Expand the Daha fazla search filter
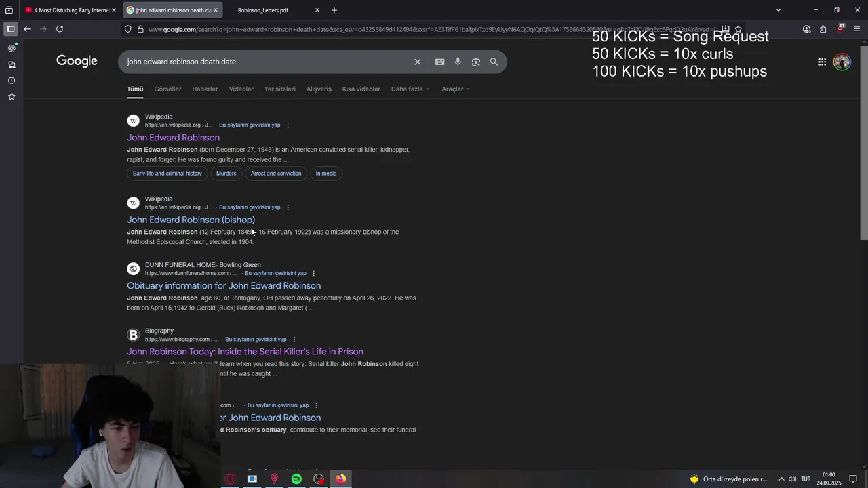868x488 pixels. point(410,89)
